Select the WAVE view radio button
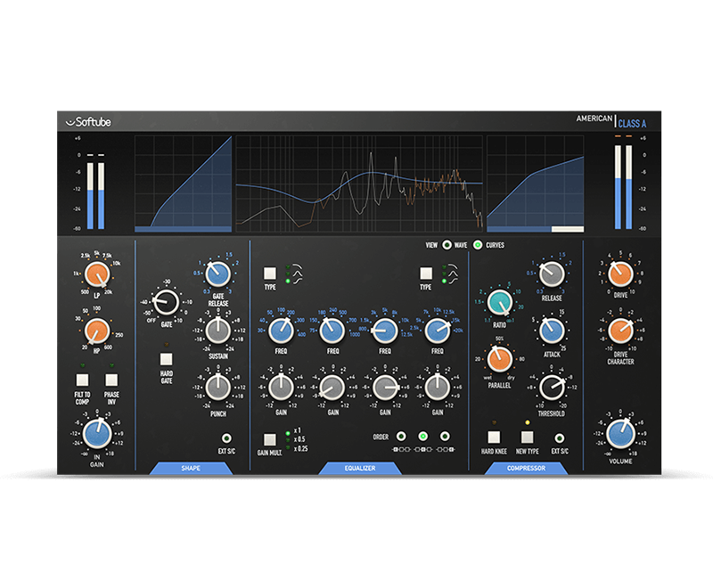Viewport: 713px width, 588px height. [x=447, y=245]
